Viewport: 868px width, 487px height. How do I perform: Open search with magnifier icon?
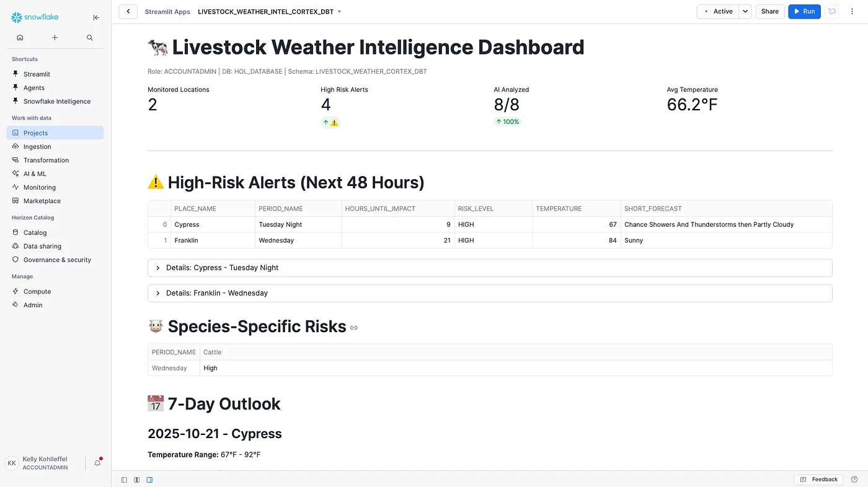(90, 38)
